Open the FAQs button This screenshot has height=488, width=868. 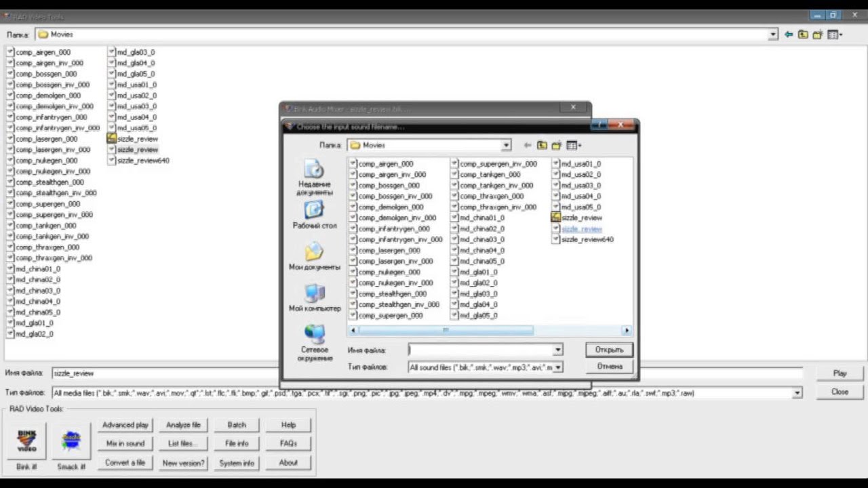coord(288,443)
